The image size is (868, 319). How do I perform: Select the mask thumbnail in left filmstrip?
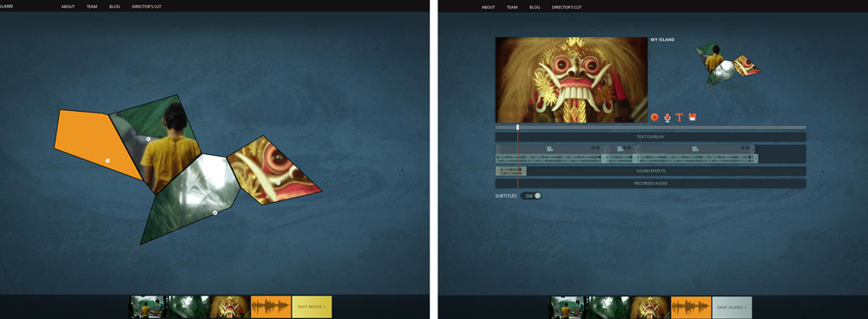coord(229,307)
